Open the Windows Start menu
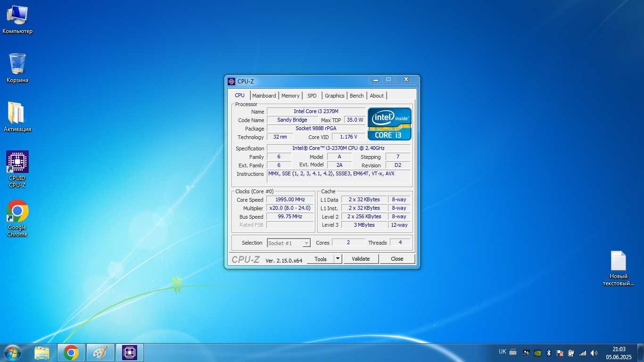 (13, 353)
